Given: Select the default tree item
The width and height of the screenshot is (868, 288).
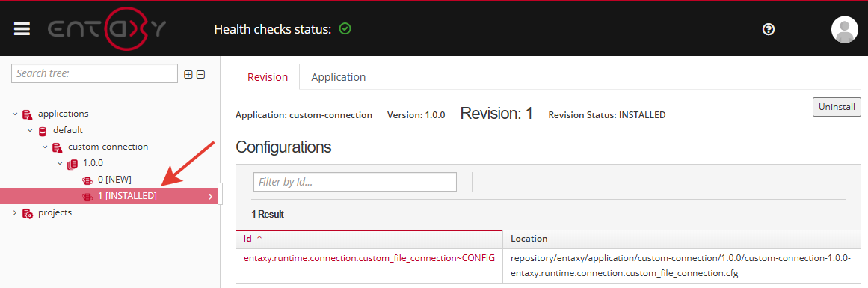Looking at the screenshot, I should pyautogui.click(x=68, y=130).
